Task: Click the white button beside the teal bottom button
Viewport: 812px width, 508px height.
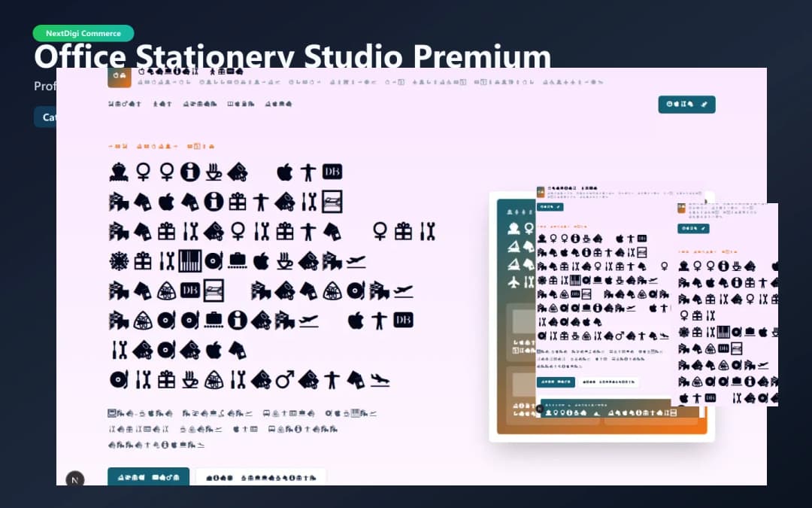Action: pyautogui.click(x=261, y=477)
